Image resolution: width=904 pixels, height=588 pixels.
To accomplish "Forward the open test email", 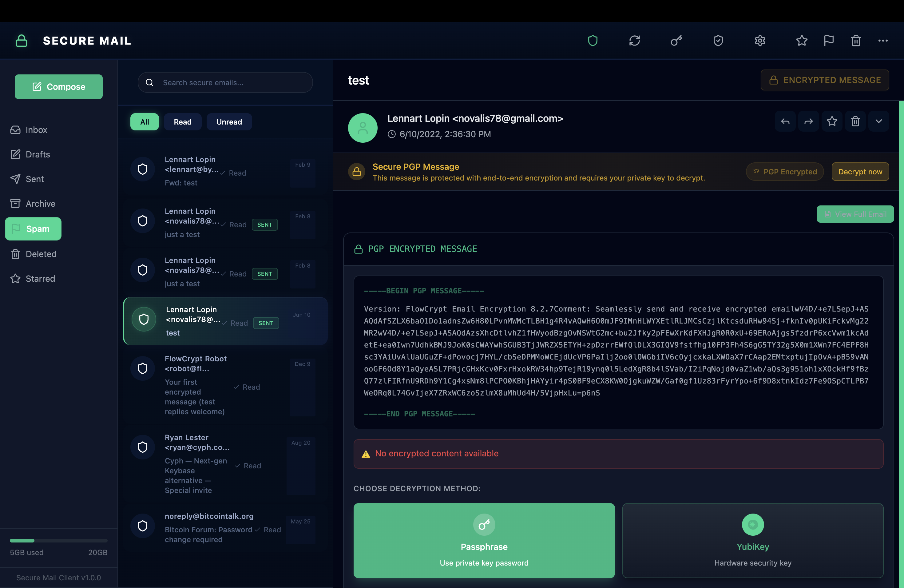I will (x=809, y=121).
